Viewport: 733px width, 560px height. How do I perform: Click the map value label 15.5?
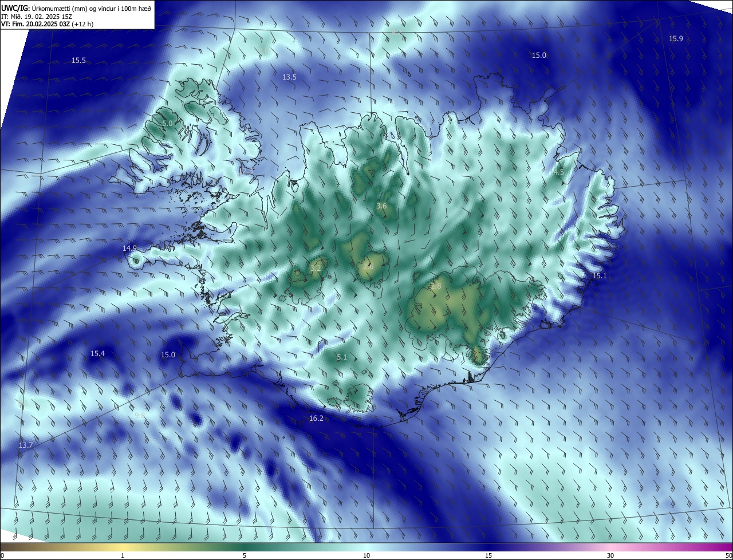(x=78, y=61)
